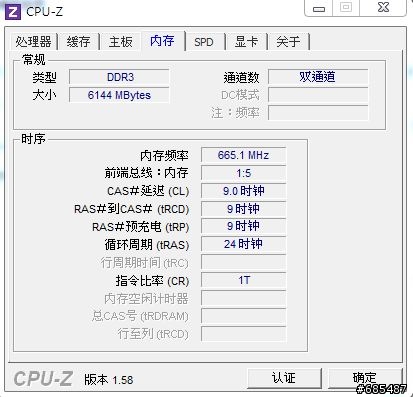Click the command rate value 1T
413x397 pixels.
coord(243,280)
